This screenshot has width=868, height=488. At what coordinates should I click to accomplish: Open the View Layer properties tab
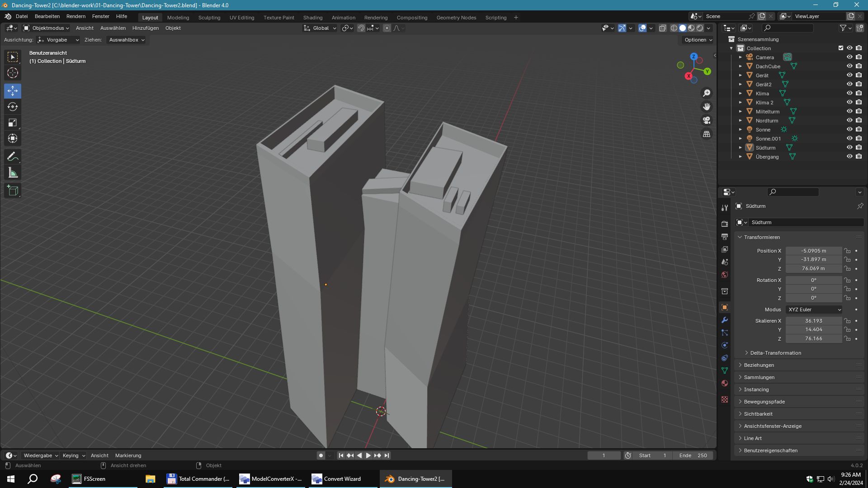point(725,249)
